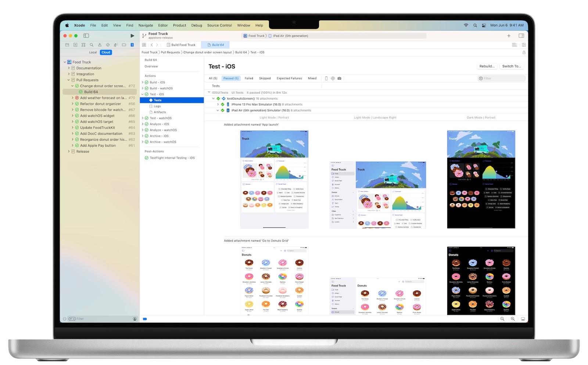Open the Debug menu
This screenshot has height=365, width=588.
[x=197, y=25]
